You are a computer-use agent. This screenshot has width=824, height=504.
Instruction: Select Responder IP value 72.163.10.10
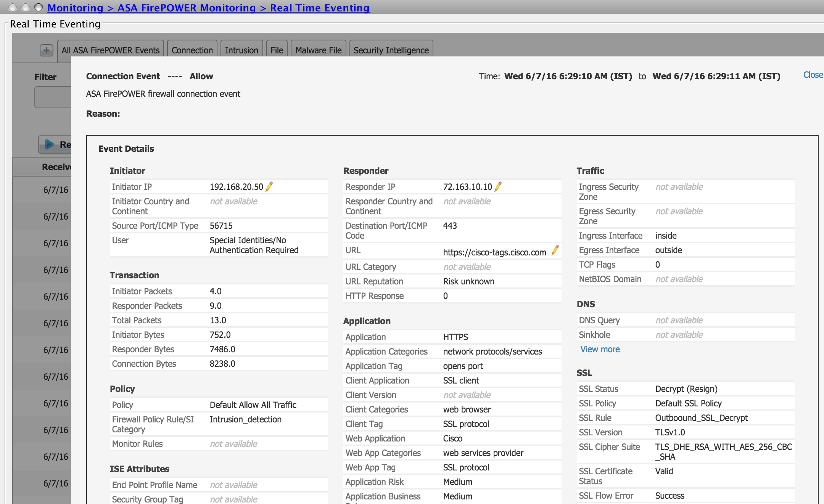click(468, 187)
